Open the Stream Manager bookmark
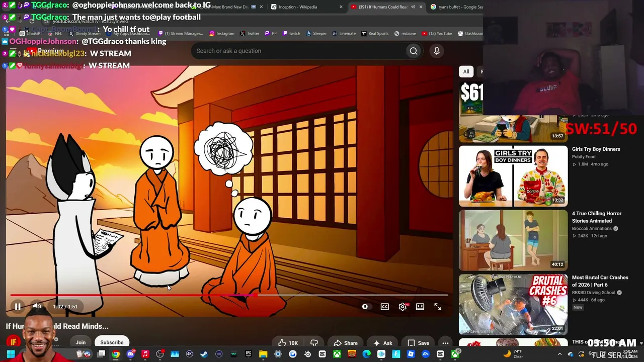 click(x=181, y=34)
